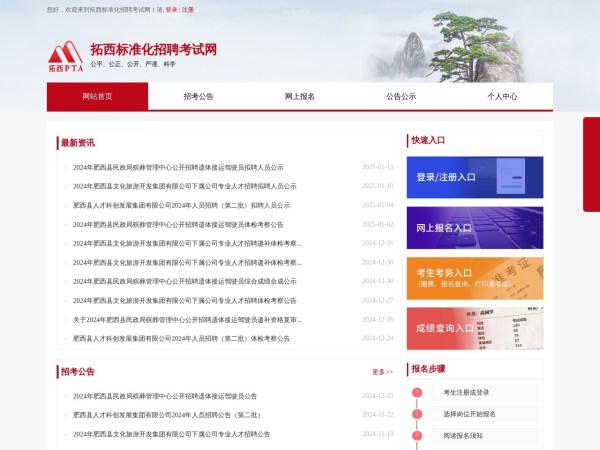Click step two circle icon for 选择岗位开始报名
This screenshot has width=600, height=450.
tap(417, 414)
